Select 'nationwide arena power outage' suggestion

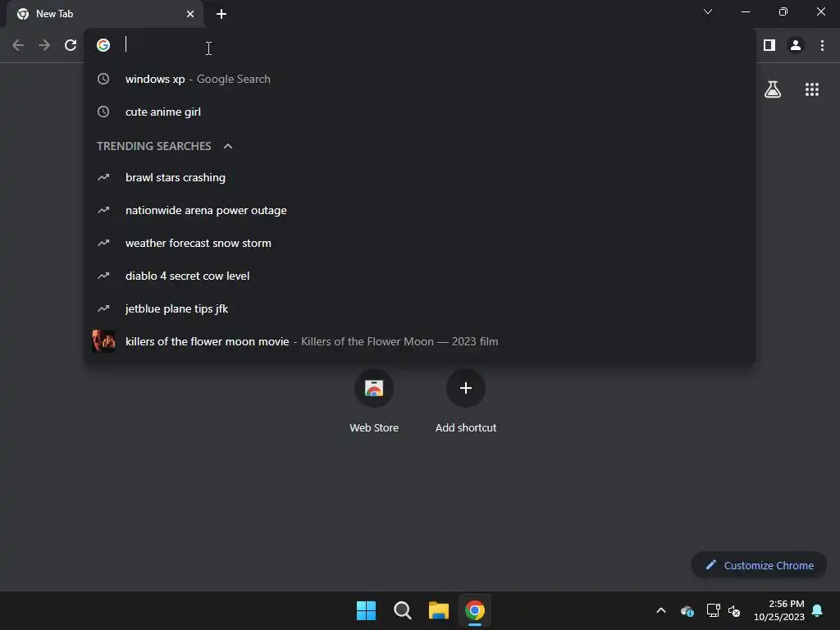pos(419,210)
